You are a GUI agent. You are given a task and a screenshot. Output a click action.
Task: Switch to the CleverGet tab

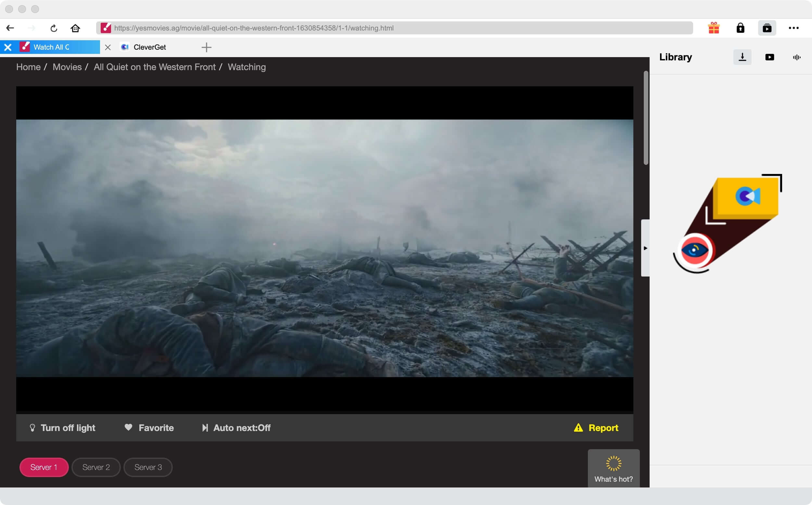pyautogui.click(x=149, y=47)
